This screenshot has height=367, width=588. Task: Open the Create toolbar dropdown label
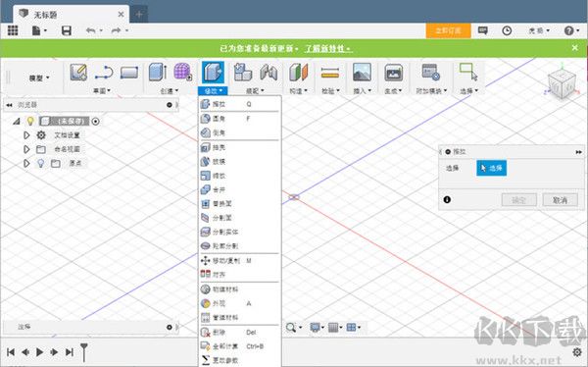point(170,90)
